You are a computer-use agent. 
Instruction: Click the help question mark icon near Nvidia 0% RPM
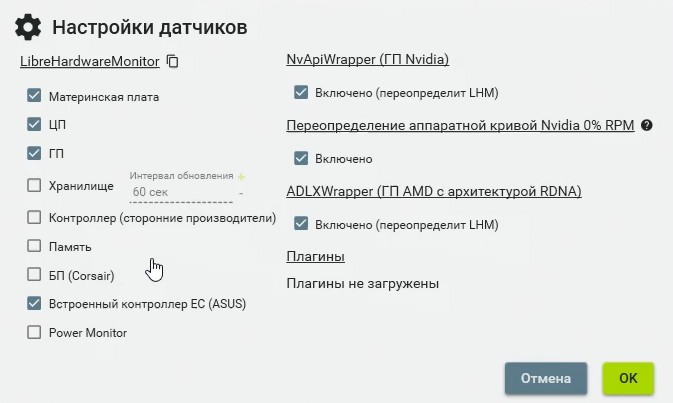(x=646, y=125)
